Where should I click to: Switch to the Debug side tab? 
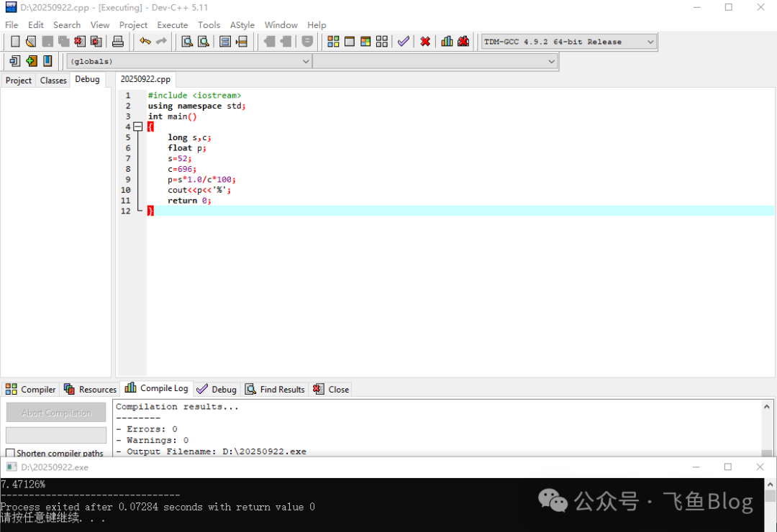87,79
